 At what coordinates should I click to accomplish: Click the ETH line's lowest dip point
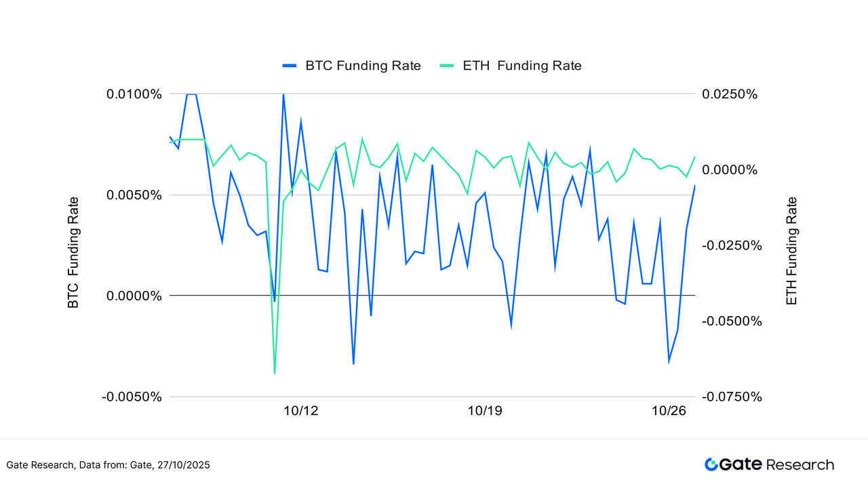point(275,373)
